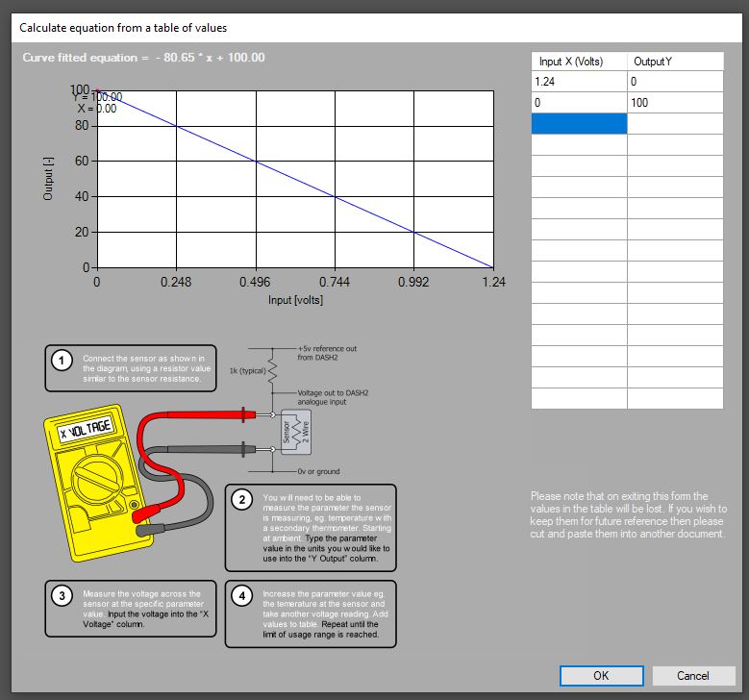Click the step 1 number circle
The height and width of the screenshot is (700, 749).
62,362
